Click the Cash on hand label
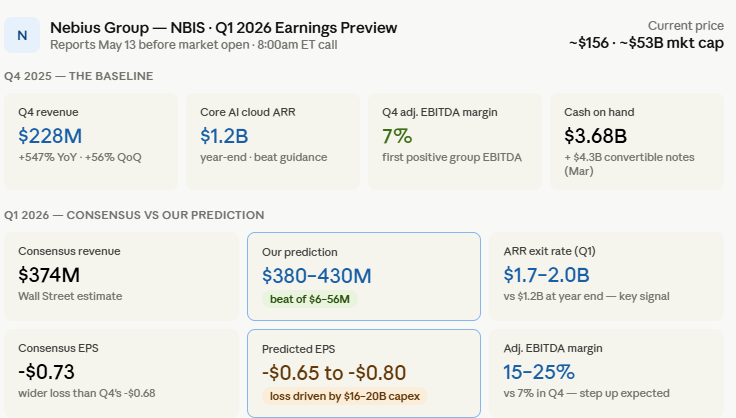 (599, 112)
